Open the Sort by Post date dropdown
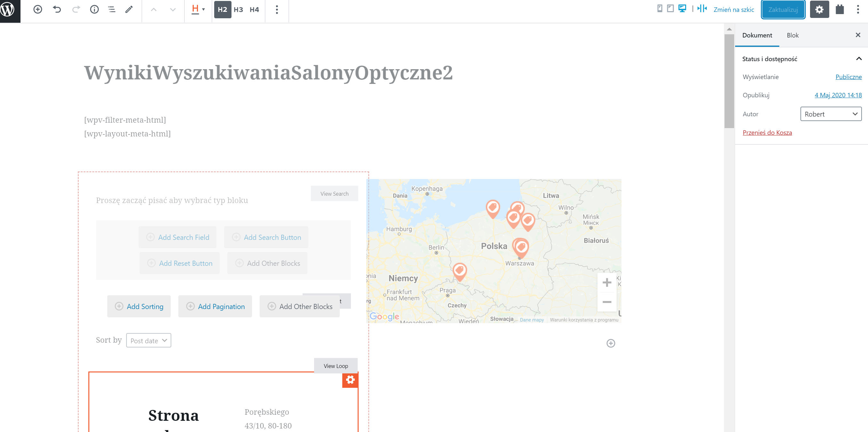 [149, 340]
